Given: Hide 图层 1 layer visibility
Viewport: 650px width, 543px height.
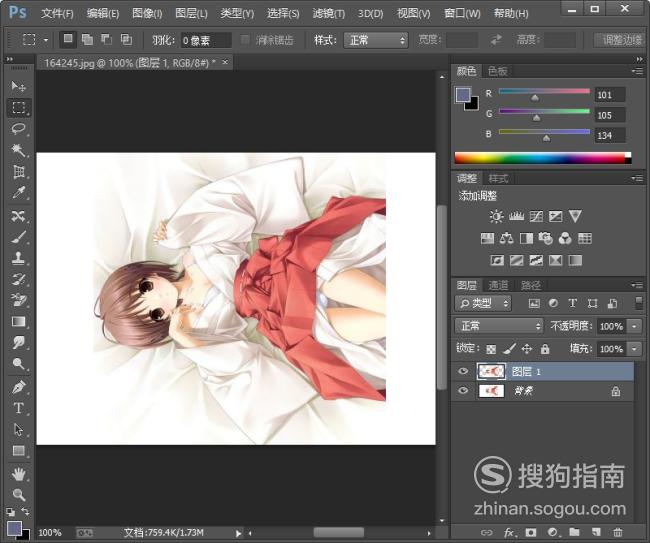Looking at the screenshot, I should 463,371.
